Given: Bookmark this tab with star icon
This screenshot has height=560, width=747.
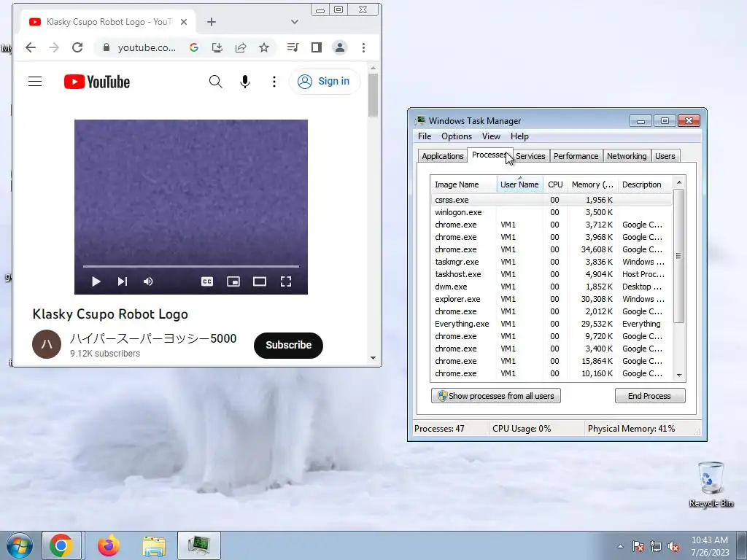Looking at the screenshot, I should point(264,47).
